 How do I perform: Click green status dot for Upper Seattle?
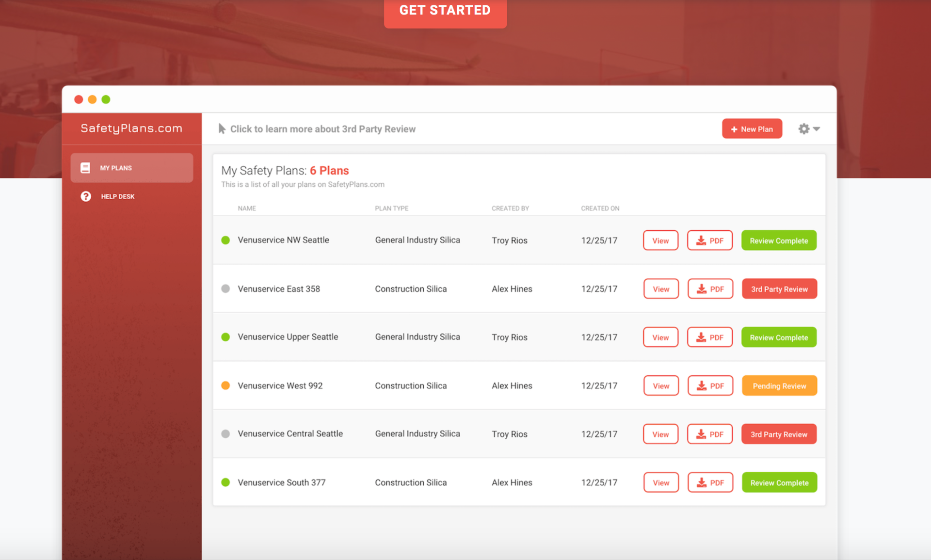click(x=225, y=337)
